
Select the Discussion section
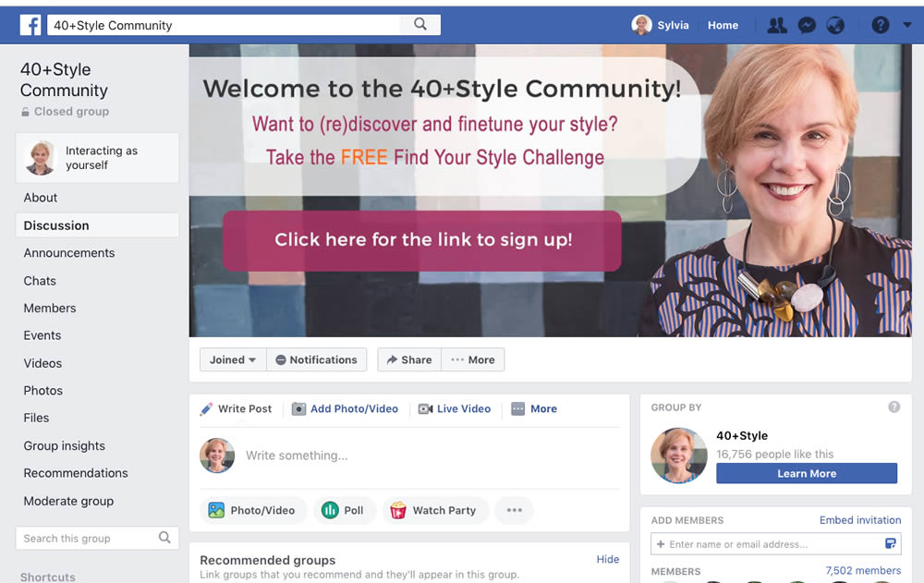[x=97, y=225]
